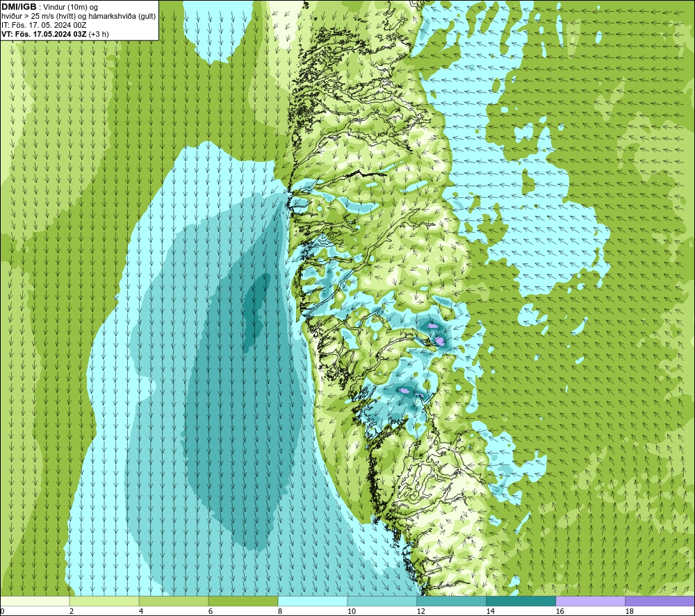This screenshot has height=616, width=695.
Task: Click the 10-12 m/s light teal legend swatch
Action: 382,601
